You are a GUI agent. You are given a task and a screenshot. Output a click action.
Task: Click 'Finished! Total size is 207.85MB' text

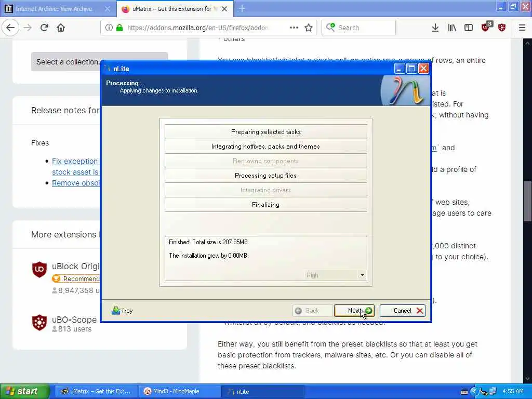coord(208,242)
